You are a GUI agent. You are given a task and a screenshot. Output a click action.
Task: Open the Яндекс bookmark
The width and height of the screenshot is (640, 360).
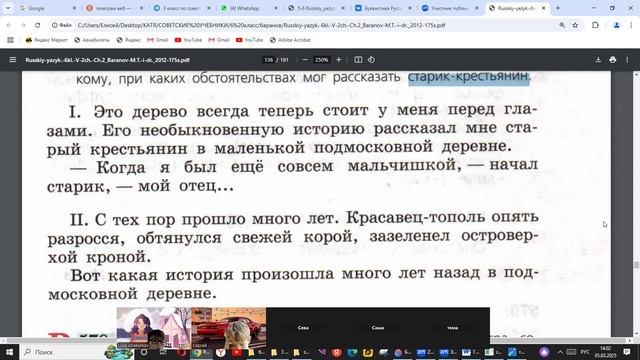(129, 40)
